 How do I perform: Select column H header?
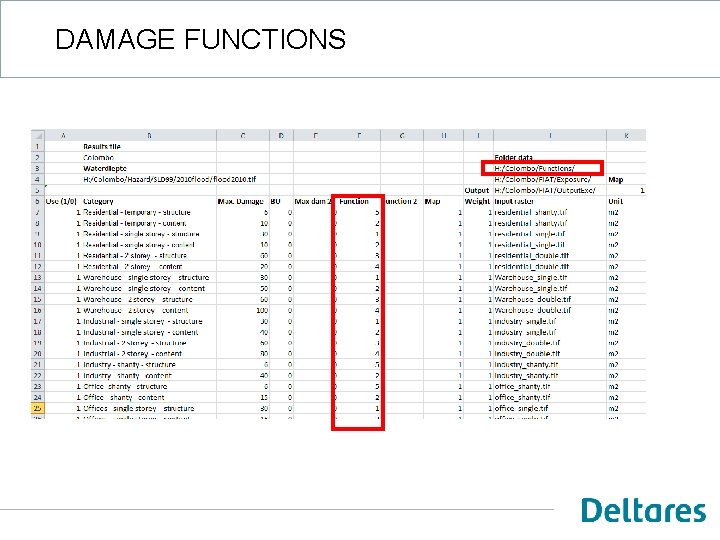click(444, 135)
